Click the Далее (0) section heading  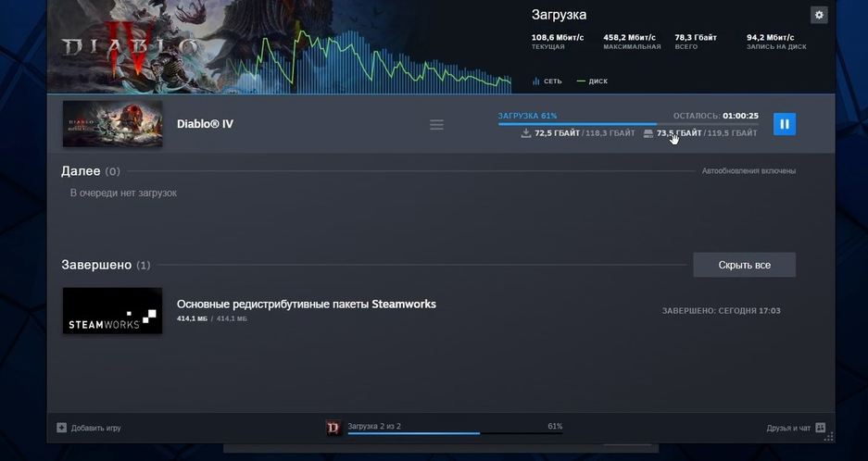click(x=90, y=171)
